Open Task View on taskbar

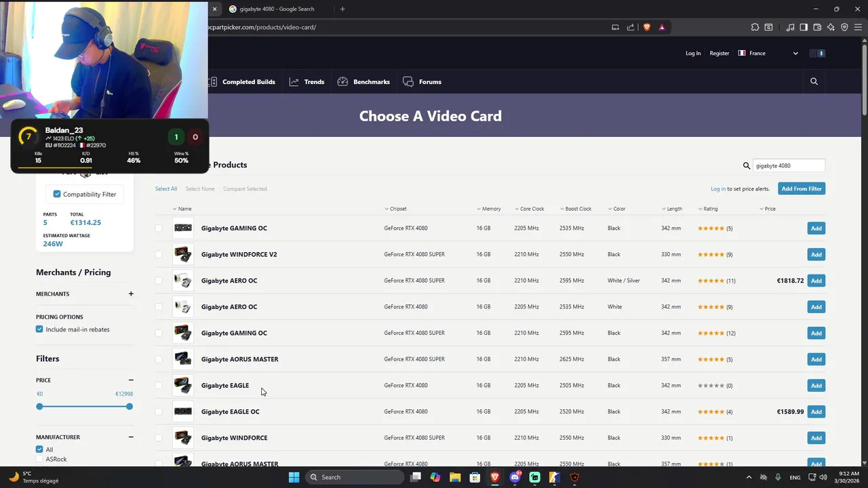(416, 477)
